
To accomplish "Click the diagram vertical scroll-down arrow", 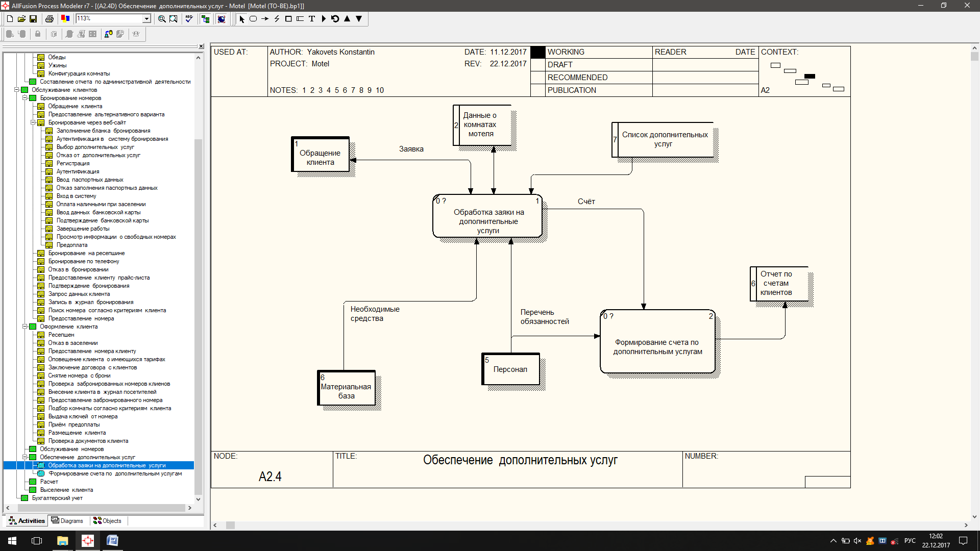I will pyautogui.click(x=974, y=516).
